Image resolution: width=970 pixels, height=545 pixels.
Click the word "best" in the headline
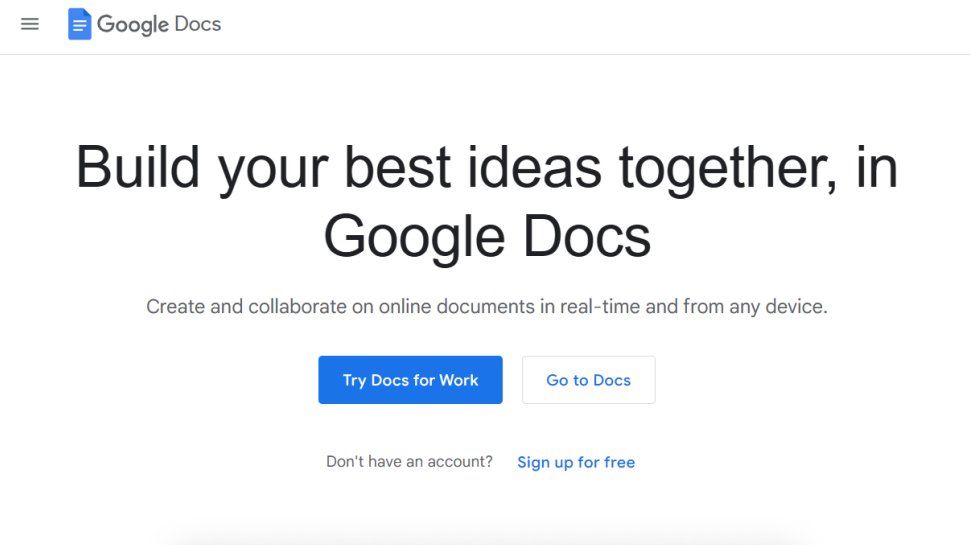399,167
